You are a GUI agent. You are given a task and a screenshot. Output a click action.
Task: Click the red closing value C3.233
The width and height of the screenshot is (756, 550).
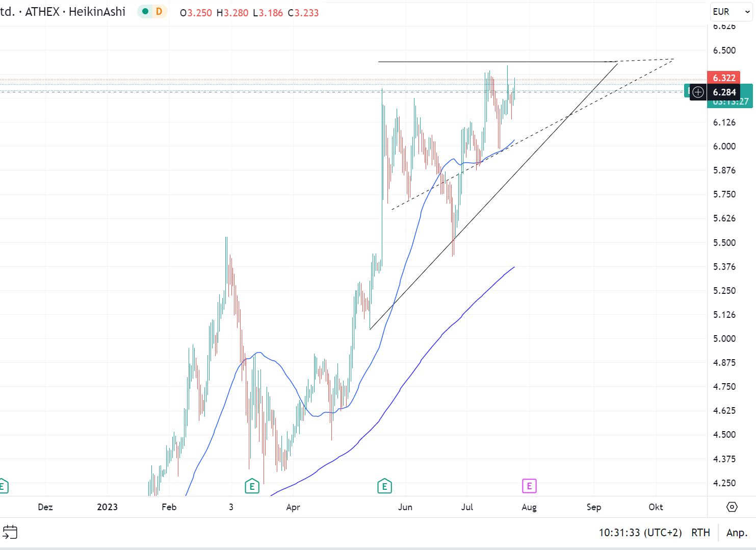[303, 13]
